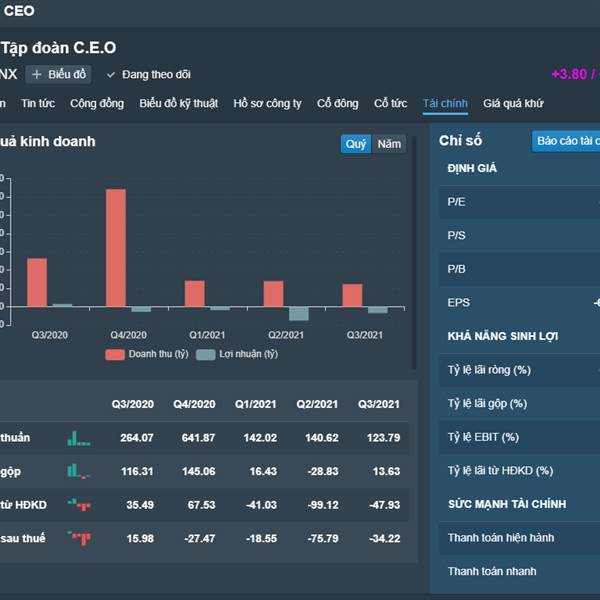Image resolution: width=600 pixels, height=600 pixels.
Task: Click the value 264.07 in table
Action: 137,438
